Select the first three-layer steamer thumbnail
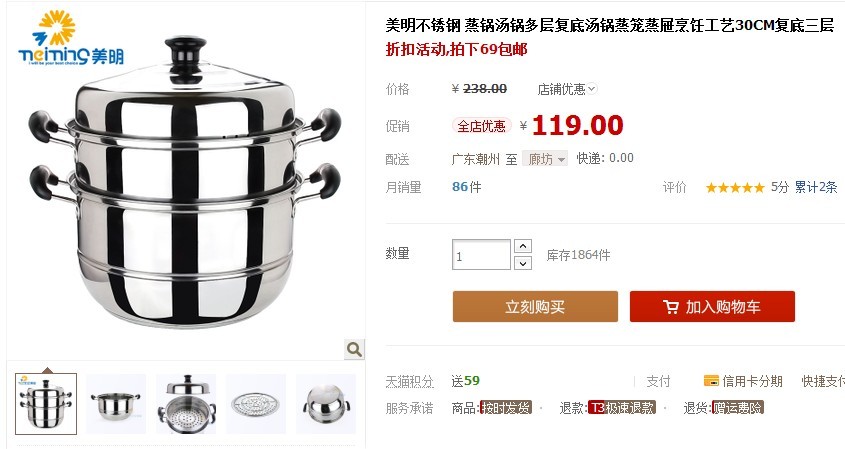Viewport: 845px width, 449px height. point(46,404)
